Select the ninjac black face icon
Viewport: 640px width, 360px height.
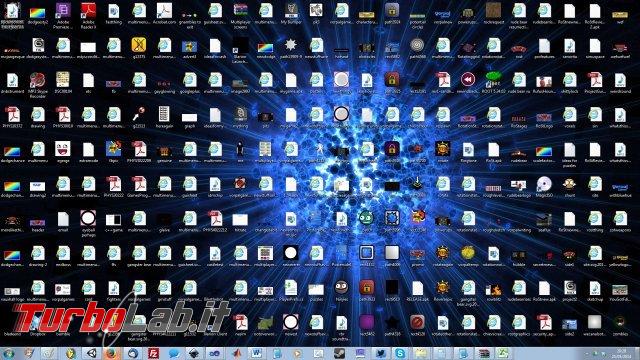341,287
